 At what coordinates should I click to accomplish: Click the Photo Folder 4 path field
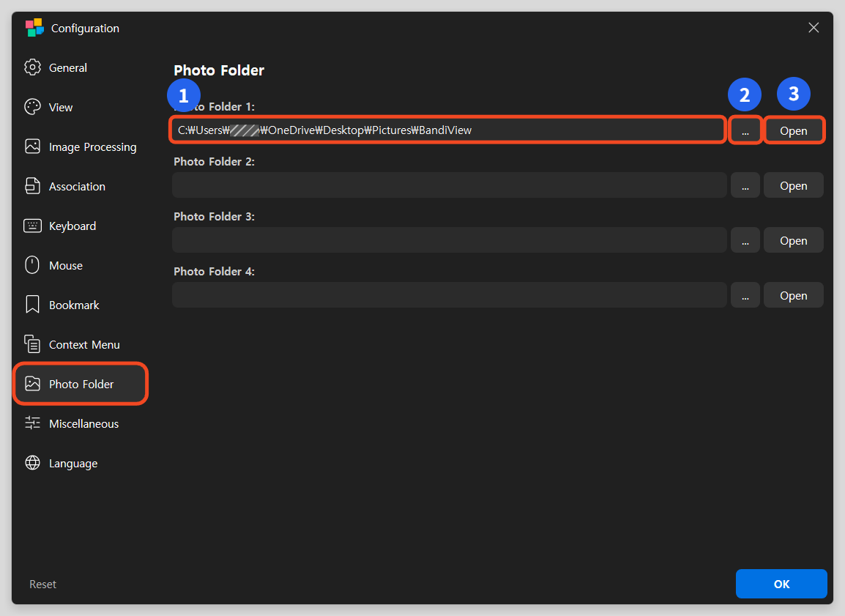450,294
